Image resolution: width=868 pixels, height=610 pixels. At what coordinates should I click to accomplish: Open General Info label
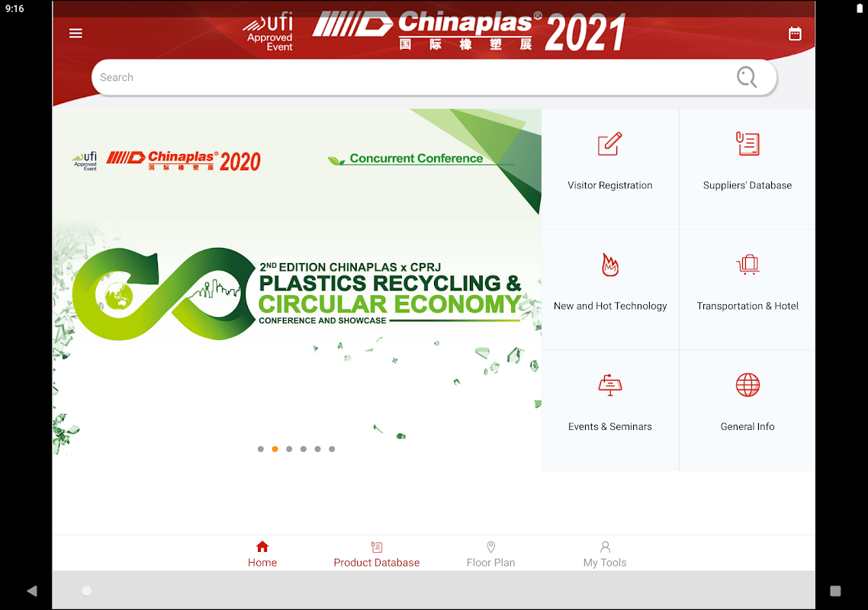click(x=747, y=427)
